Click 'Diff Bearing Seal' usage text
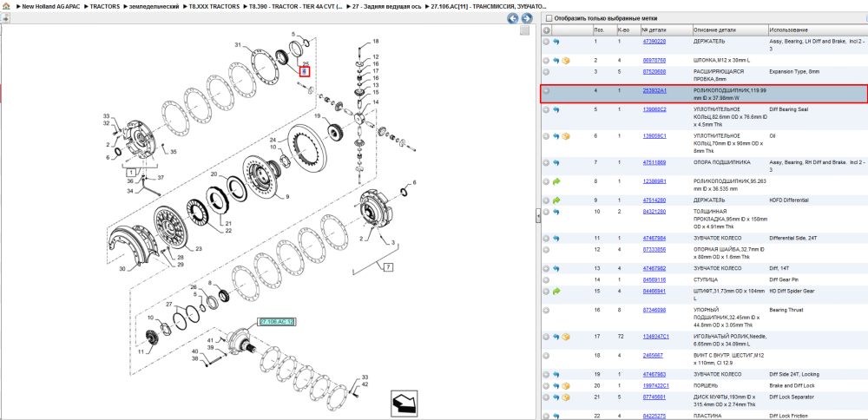Viewport: 868px width, 420px height. (789, 109)
